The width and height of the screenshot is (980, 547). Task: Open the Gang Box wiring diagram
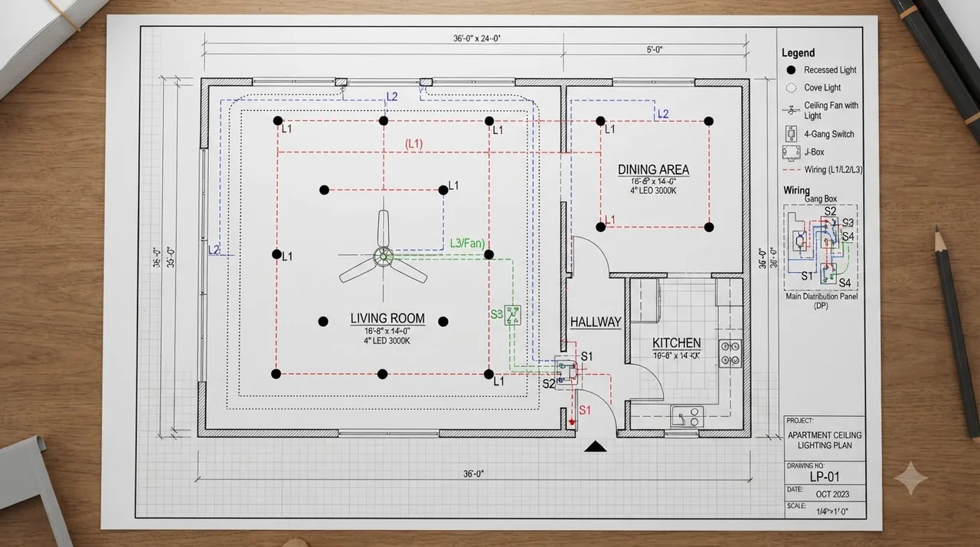pyautogui.click(x=821, y=247)
